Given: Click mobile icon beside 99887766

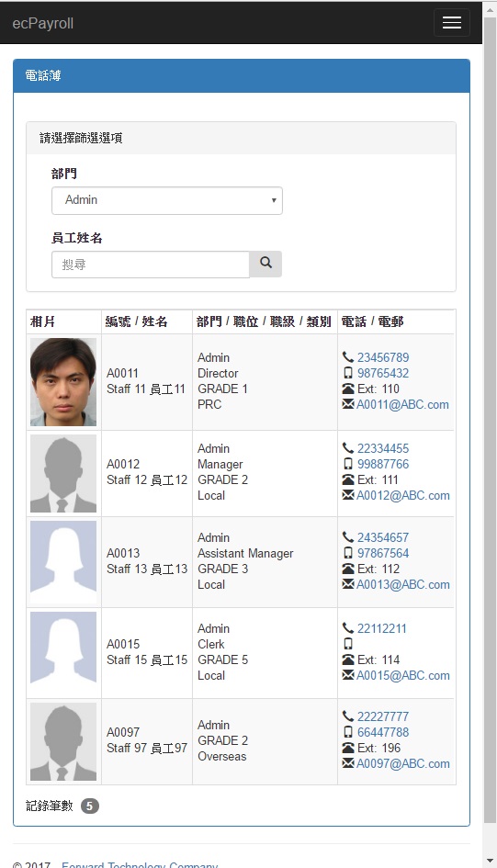Looking at the screenshot, I should 347,464.
